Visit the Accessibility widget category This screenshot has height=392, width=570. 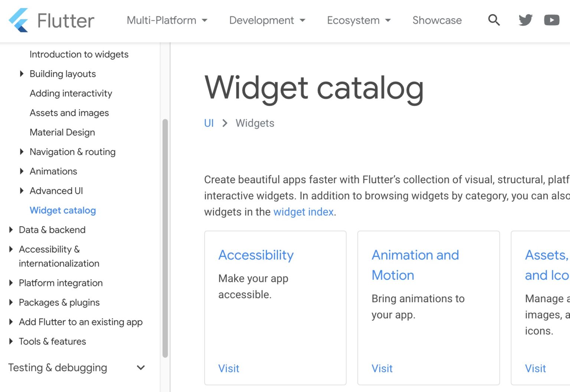[229, 368]
